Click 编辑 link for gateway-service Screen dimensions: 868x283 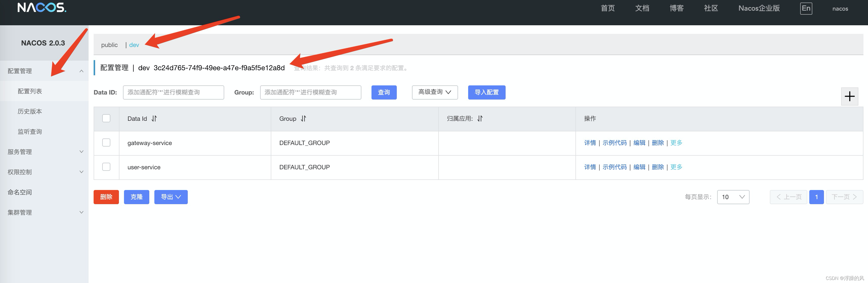click(639, 143)
